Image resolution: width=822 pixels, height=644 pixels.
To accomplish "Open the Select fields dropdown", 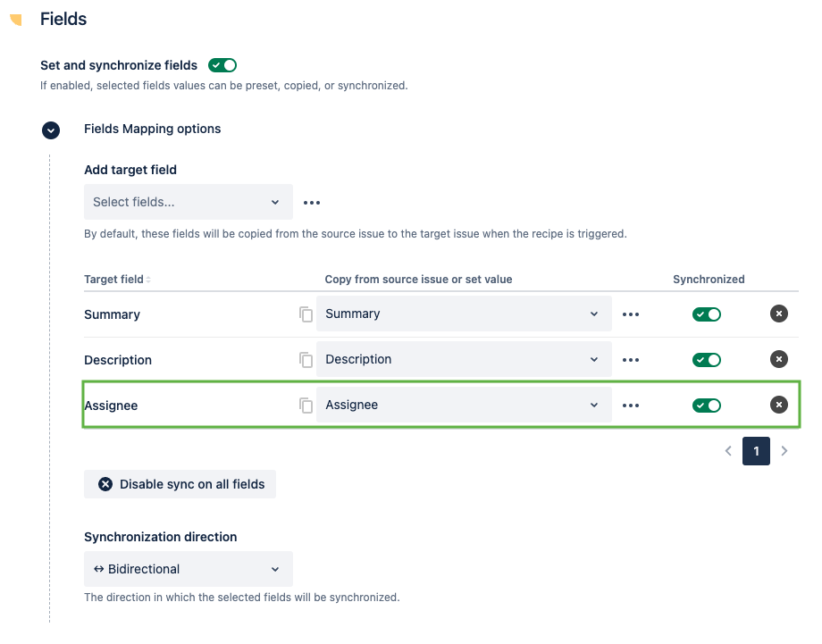I will pos(188,202).
